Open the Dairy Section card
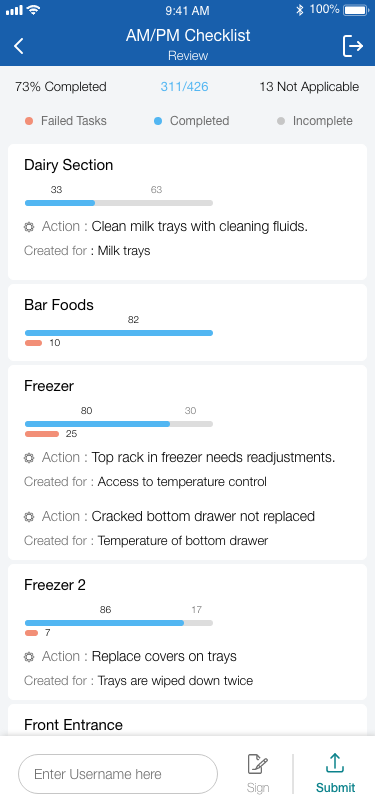The image size is (375, 812). coord(188,212)
